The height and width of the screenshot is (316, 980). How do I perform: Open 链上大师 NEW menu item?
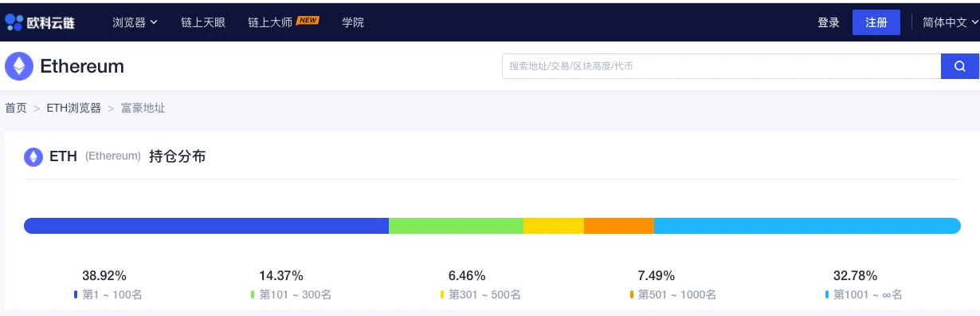[284, 22]
